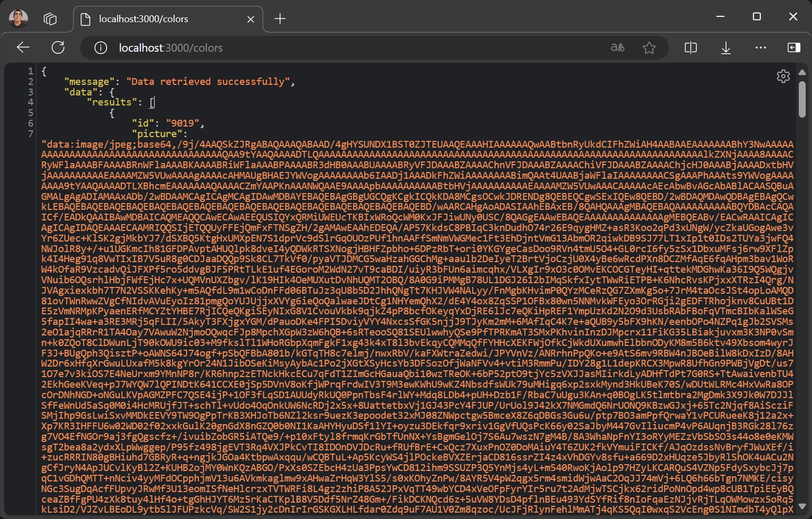Image resolution: width=812 pixels, height=519 pixels.
Task: Open the Downloads panel
Action: (x=726, y=48)
